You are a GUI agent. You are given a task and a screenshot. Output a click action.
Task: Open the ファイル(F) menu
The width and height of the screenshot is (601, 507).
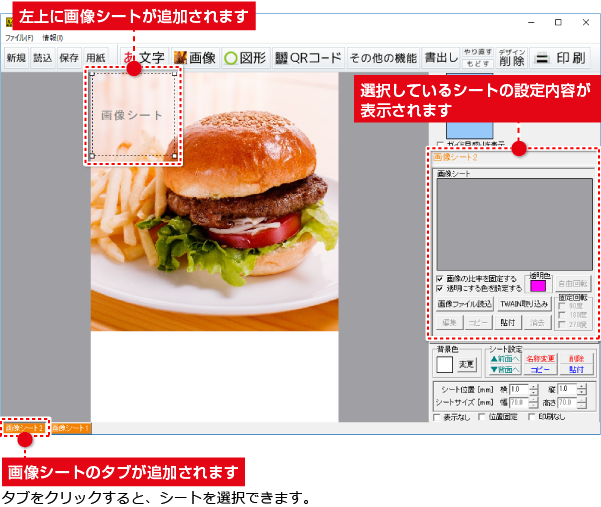[19, 37]
